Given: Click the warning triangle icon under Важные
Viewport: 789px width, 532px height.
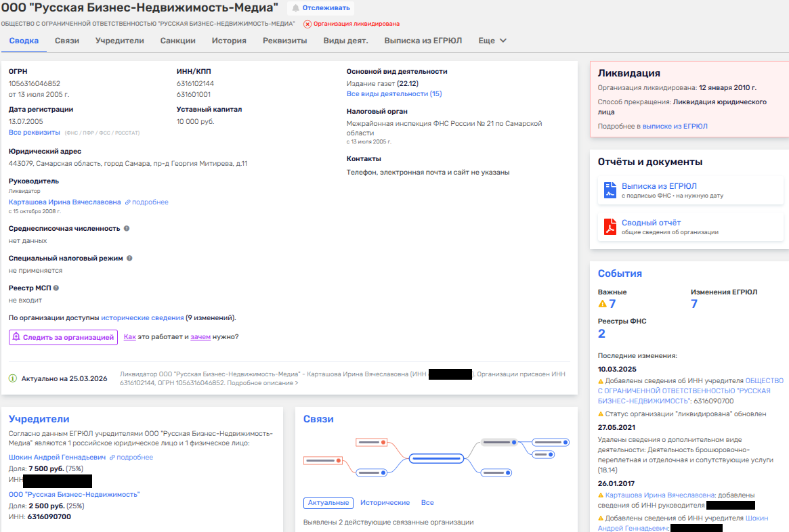Looking at the screenshot, I should click(x=602, y=304).
